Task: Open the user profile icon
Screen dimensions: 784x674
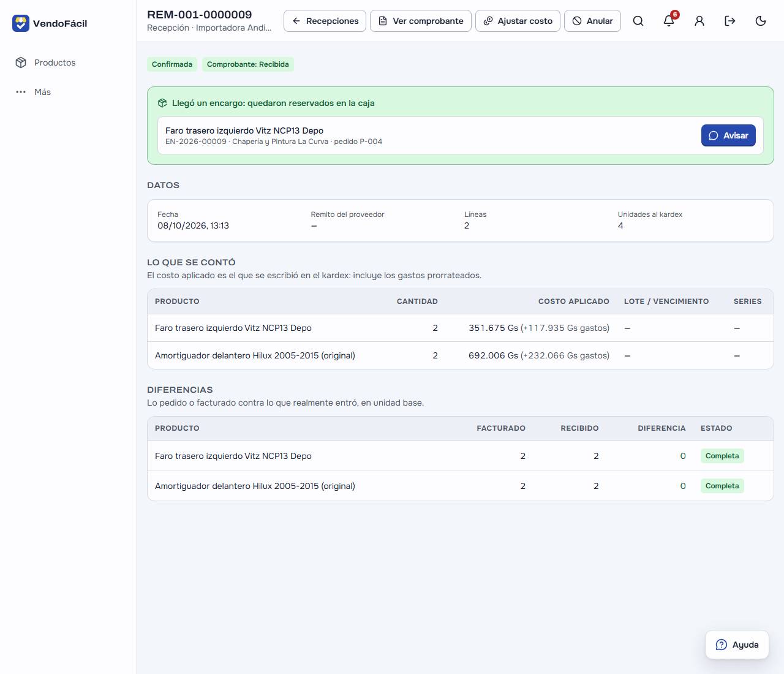Action: (x=699, y=21)
